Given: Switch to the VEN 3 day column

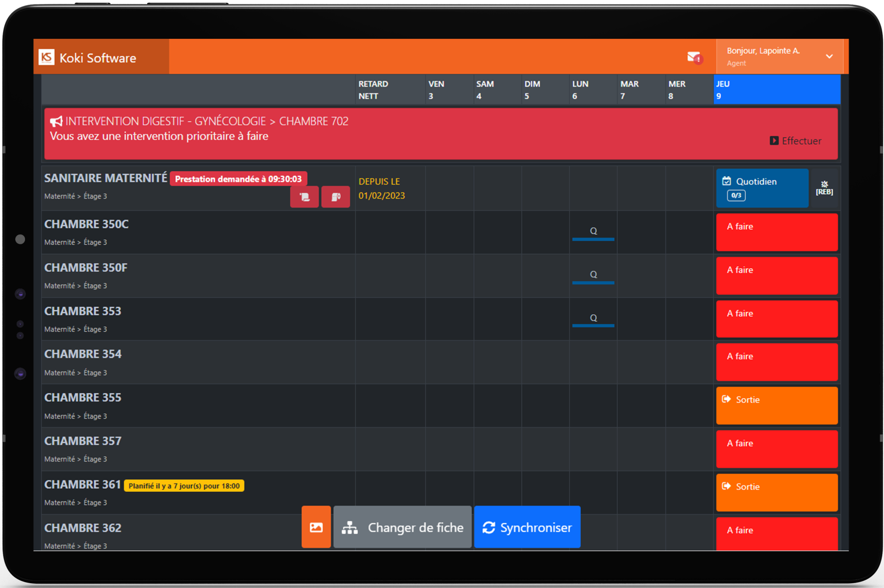Looking at the screenshot, I should coord(448,89).
